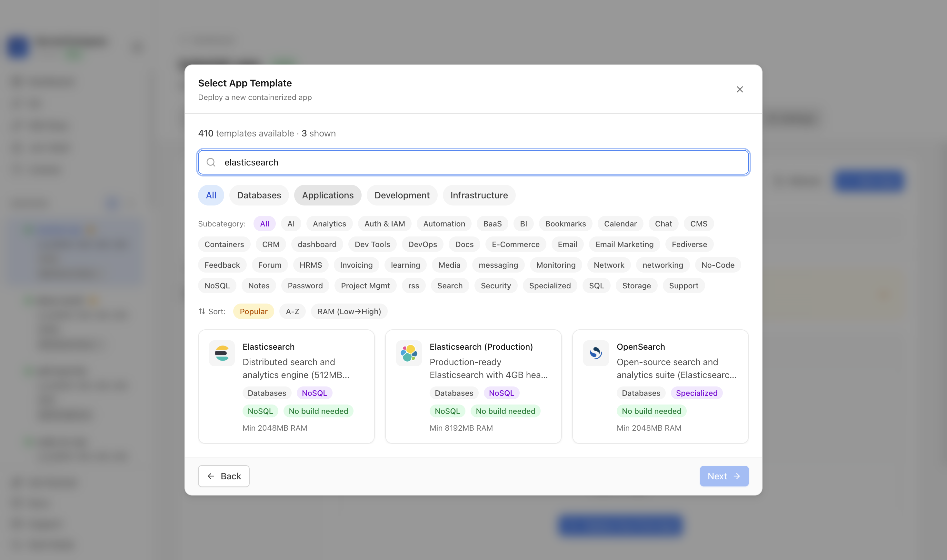The width and height of the screenshot is (947, 560).
Task: Filter by rss subcategory
Action: point(414,286)
